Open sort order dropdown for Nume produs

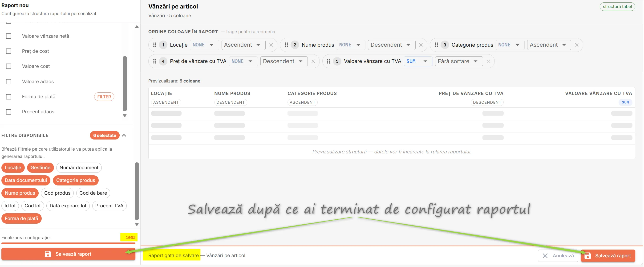pyautogui.click(x=392, y=45)
